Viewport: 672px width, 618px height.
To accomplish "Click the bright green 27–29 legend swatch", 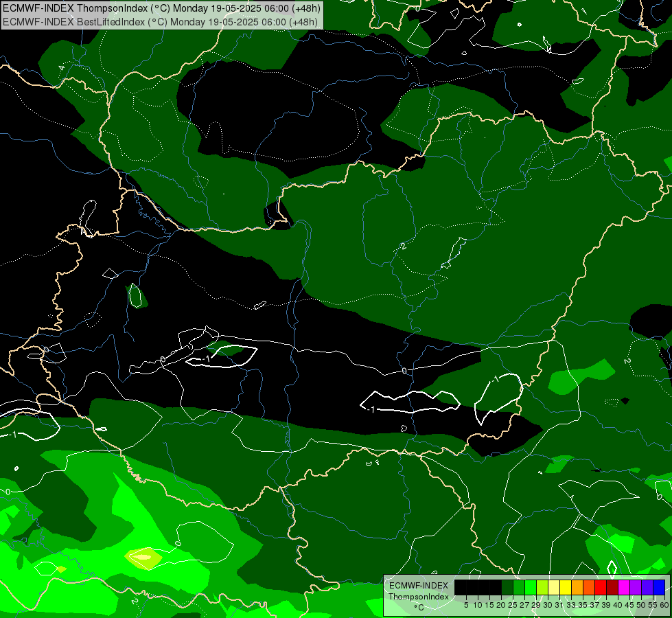I will [531, 587].
